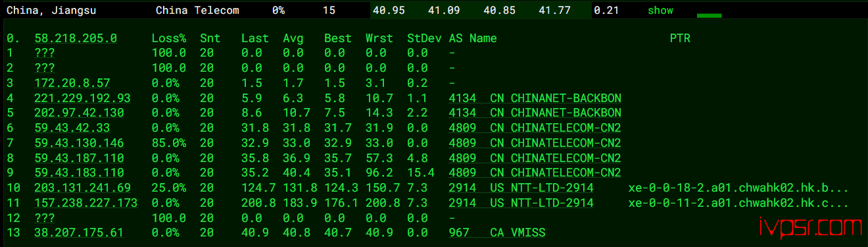
Task: Click the show link for China Telecom row
Action: (660, 11)
